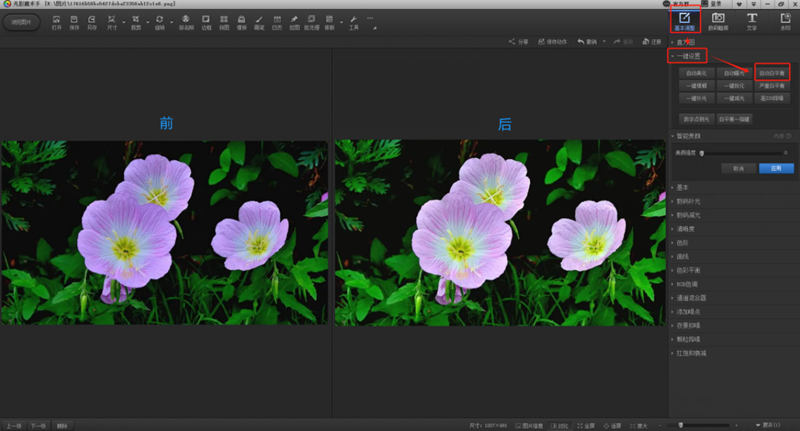The height and width of the screenshot is (431, 800).
Task: Click the 打开 (Open) toolbar icon
Action: coord(57,21)
